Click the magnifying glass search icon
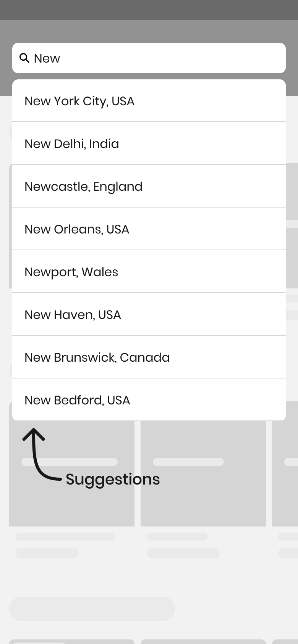This screenshot has width=298, height=644. 24,58
